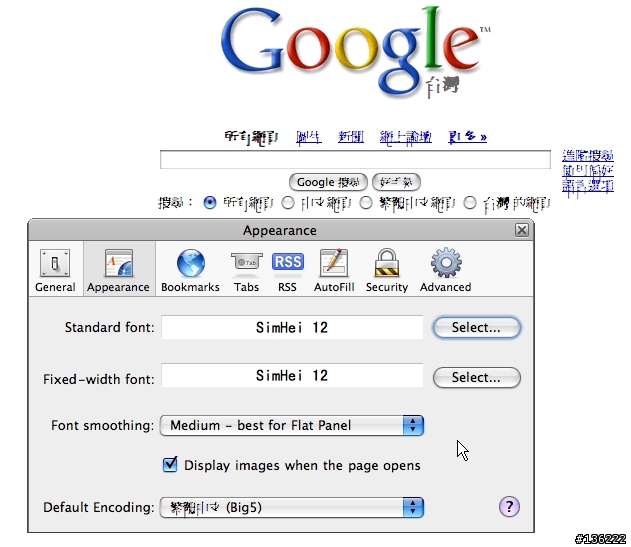
Task: Click third link above the search box
Action: tap(351, 137)
